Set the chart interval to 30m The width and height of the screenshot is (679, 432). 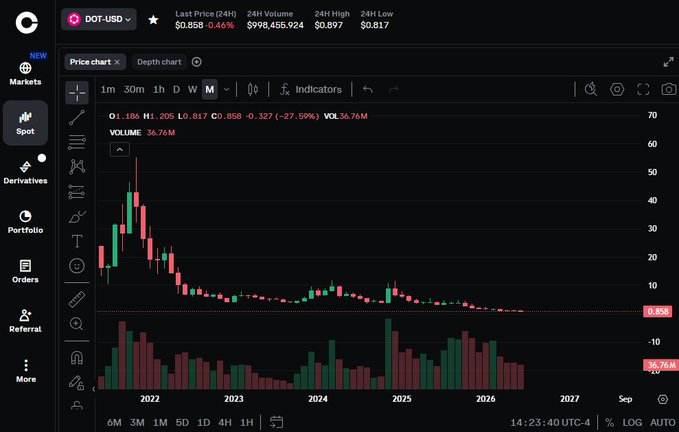click(134, 90)
